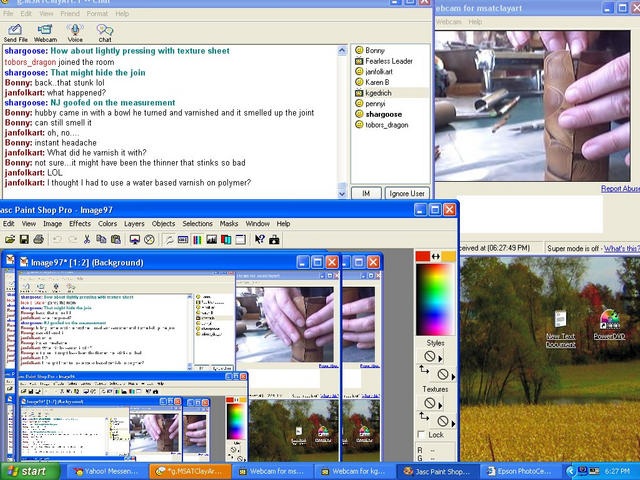Click normal viewing circle icon in toolbar
The width and height of the screenshot is (640, 480).
(x=149, y=239)
